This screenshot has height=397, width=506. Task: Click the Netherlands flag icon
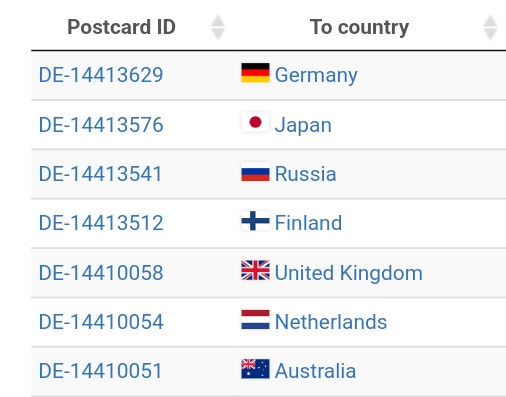point(255,320)
